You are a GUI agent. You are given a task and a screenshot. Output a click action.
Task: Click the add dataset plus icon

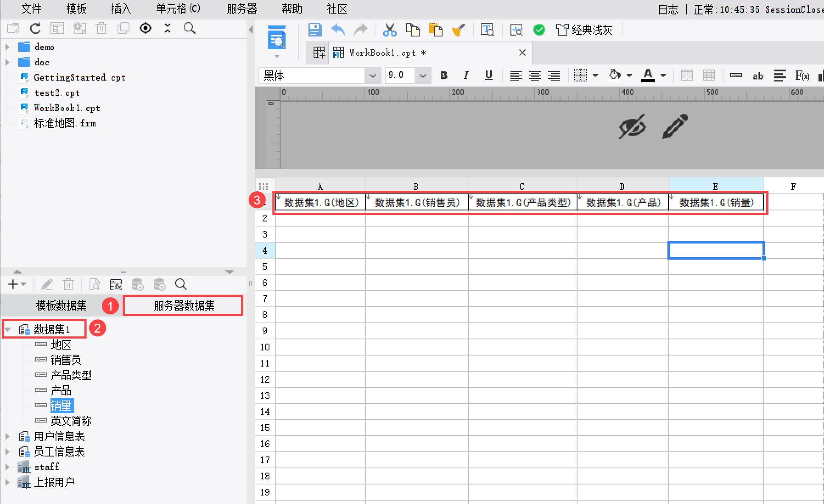[x=14, y=284]
